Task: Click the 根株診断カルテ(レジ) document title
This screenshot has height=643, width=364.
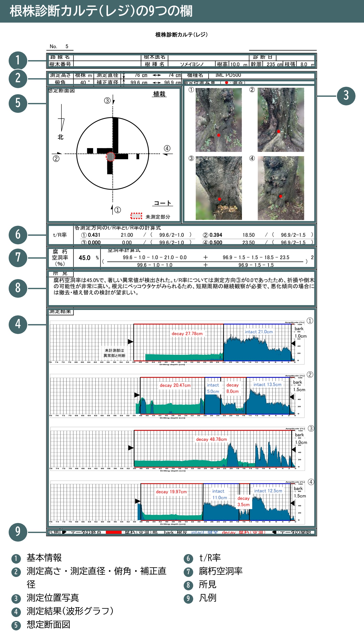Action: point(182,34)
